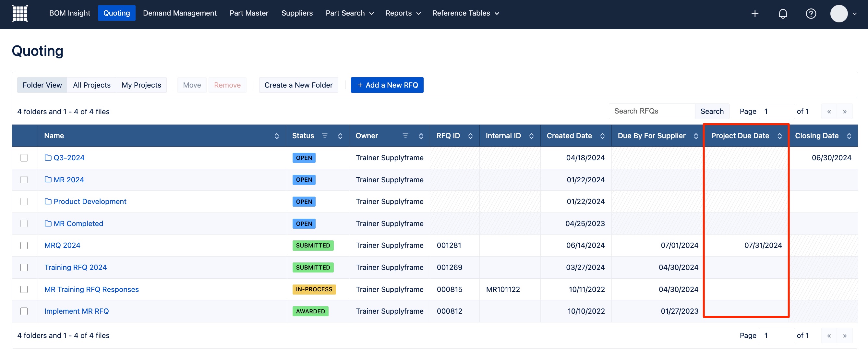The image size is (868, 351).
Task: Click the AWARDED status badge
Action: (x=310, y=311)
